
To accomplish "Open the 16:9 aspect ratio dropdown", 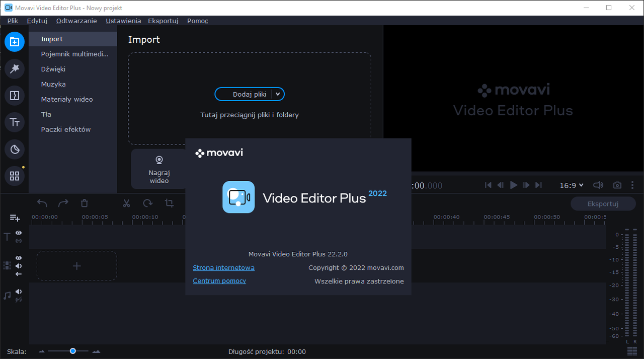I will point(572,185).
